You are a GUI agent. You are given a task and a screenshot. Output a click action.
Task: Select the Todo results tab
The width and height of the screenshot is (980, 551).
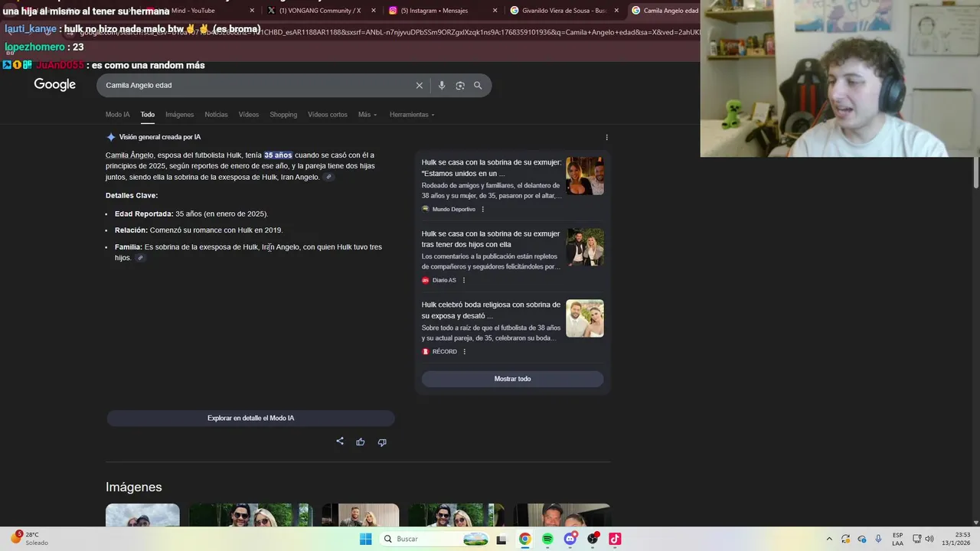point(148,115)
